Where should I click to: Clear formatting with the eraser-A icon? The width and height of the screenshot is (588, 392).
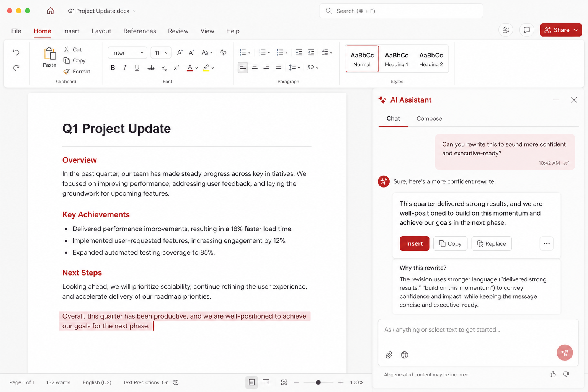[223, 52]
